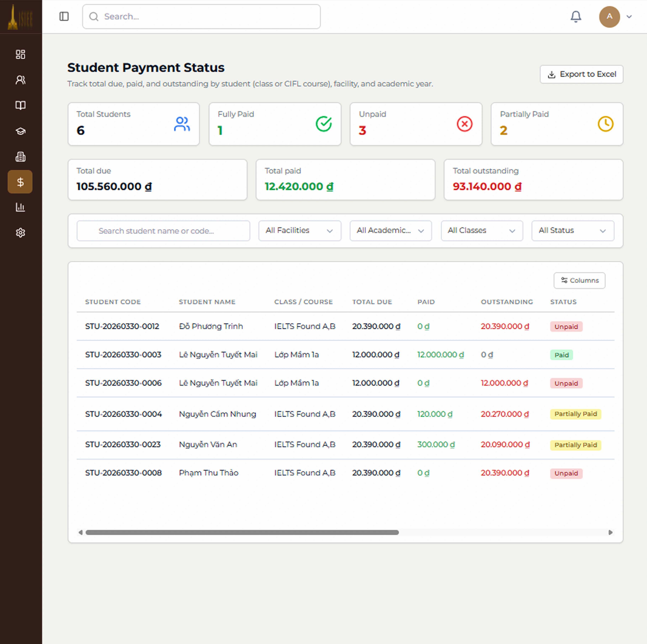Image resolution: width=647 pixels, height=644 pixels.
Task: Click the green Paid status badge
Action: pos(561,355)
